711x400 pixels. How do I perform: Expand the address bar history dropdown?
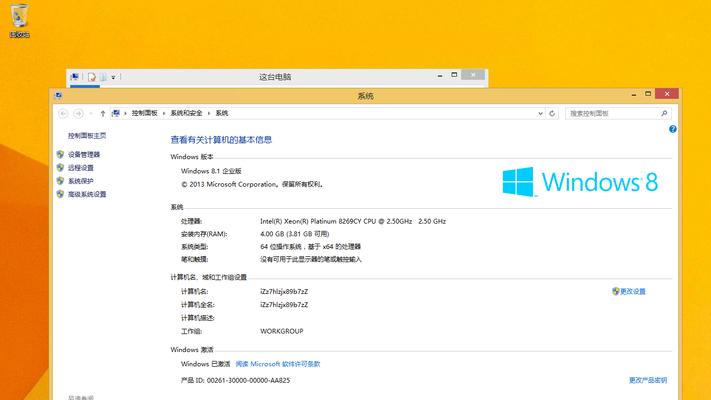point(540,113)
